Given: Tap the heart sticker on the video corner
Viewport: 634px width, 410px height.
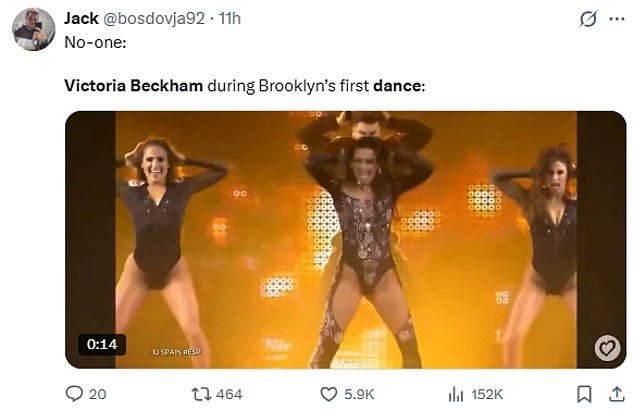Looking at the screenshot, I should tap(606, 347).
